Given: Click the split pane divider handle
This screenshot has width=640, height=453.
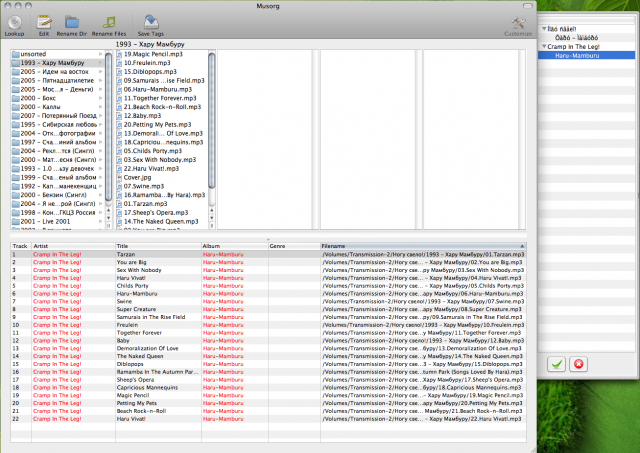Looking at the screenshot, I should coord(268,239).
